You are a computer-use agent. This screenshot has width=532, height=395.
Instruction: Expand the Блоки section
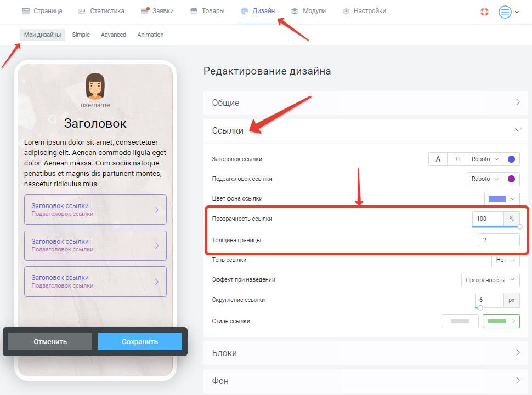tap(365, 353)
